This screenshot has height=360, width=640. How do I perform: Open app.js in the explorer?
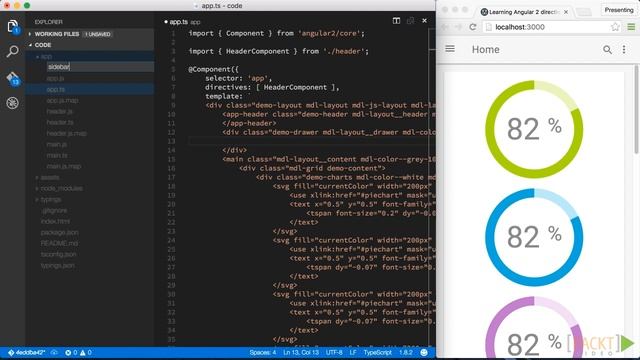pyautogui.click(x=55, y=78)
